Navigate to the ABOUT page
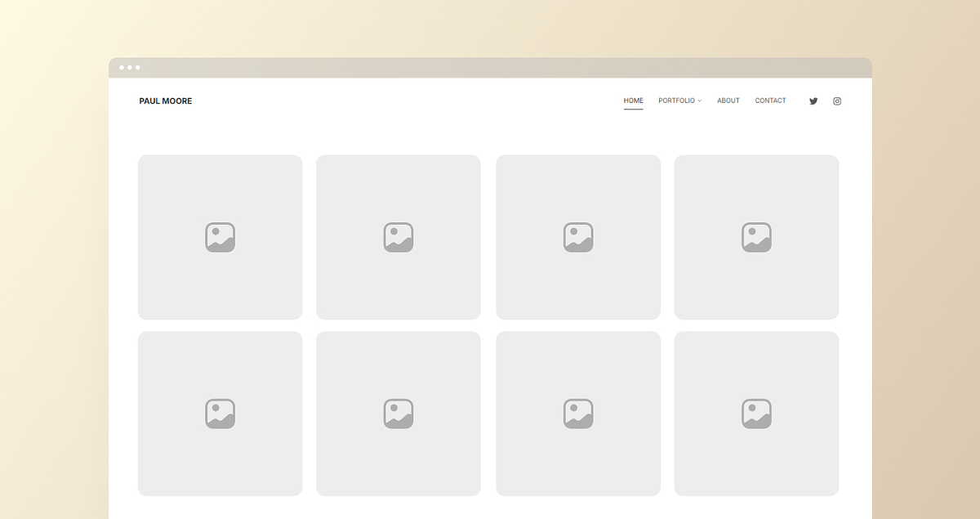The width and height of the screenshot is (980, 519). click(728, 101)
